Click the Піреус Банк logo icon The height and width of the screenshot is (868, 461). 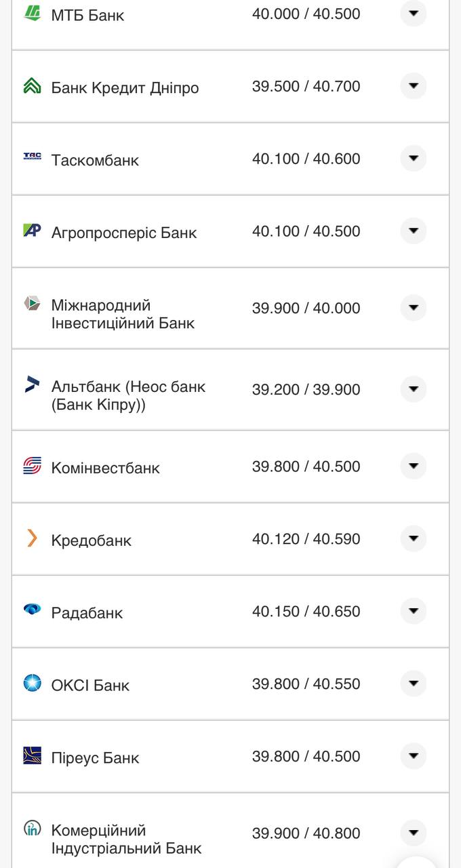32,755
